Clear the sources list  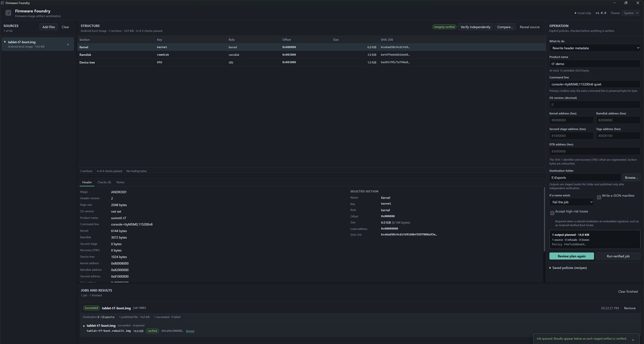pyautogui.click(x=65, y=27)
